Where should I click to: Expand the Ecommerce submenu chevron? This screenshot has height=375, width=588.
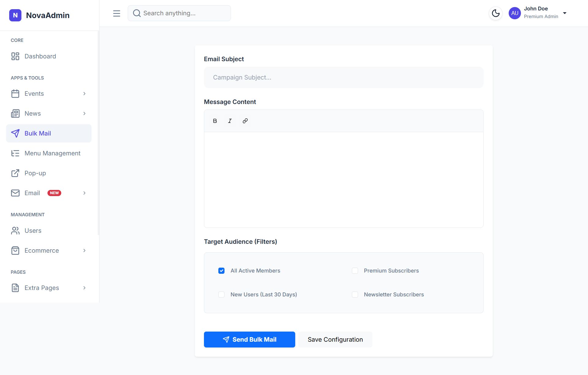(84, 251)
